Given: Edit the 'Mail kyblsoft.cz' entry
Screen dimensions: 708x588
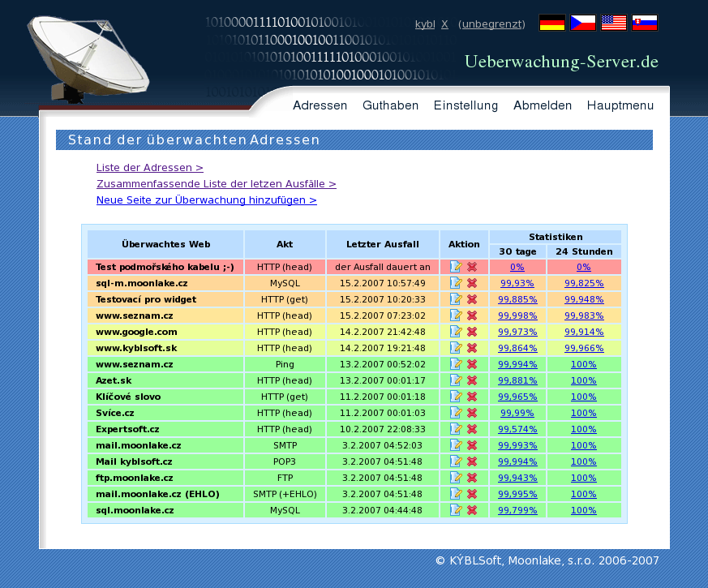Looking at the screenshot, I should coord(456,461).
